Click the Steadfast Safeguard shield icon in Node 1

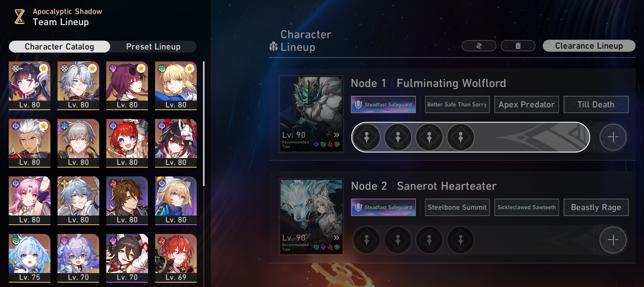tap(358, 105)
